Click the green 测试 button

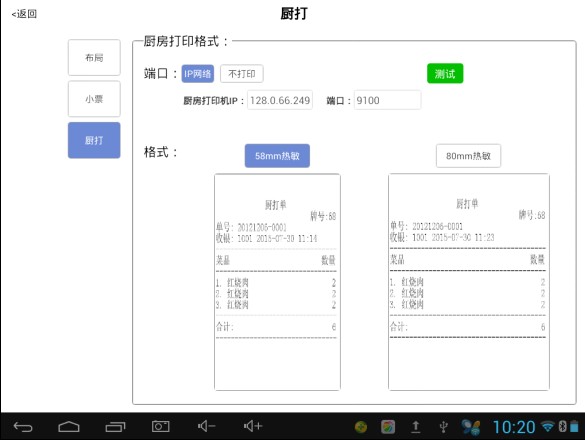[445, 74]
